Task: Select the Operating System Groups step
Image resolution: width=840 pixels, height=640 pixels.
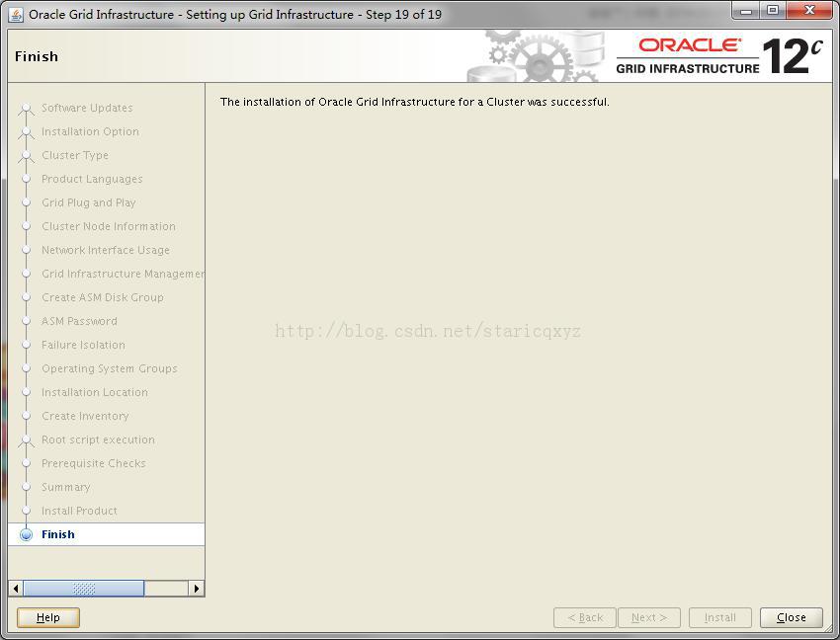Action: point(110,368)
